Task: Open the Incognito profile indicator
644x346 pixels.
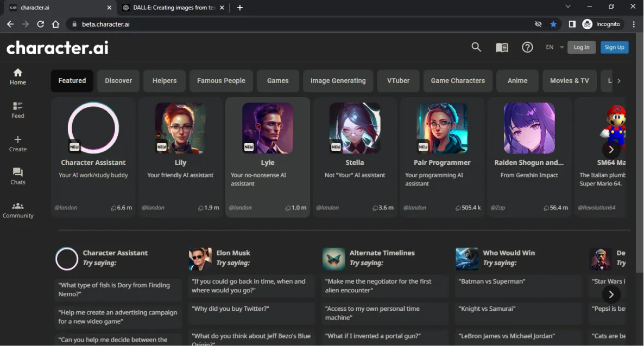Action: pyautogui.click(x=601, y=24)
